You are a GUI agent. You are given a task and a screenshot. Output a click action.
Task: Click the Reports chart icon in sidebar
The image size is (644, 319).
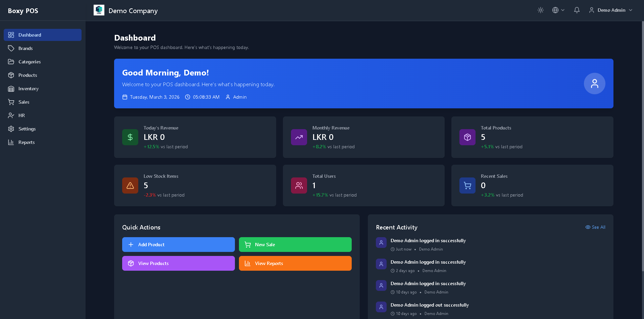pyautogui.click(x=11, y=142)
